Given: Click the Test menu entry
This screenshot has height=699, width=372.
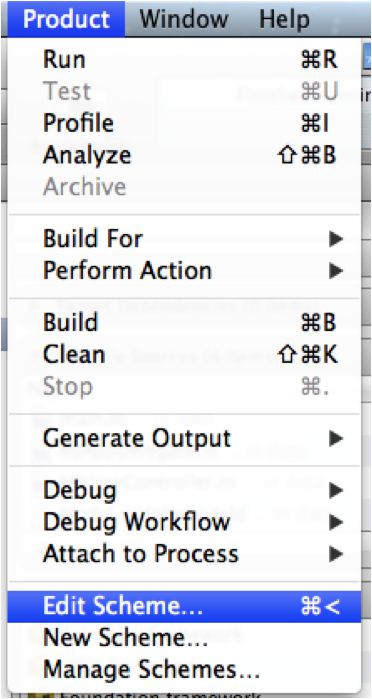Looking at the screenshot, I should (x=184, y=91).
